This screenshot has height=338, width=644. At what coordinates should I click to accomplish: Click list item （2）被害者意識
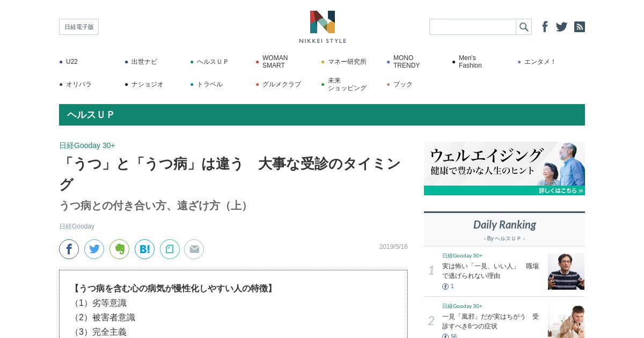[x=103, y=318]
